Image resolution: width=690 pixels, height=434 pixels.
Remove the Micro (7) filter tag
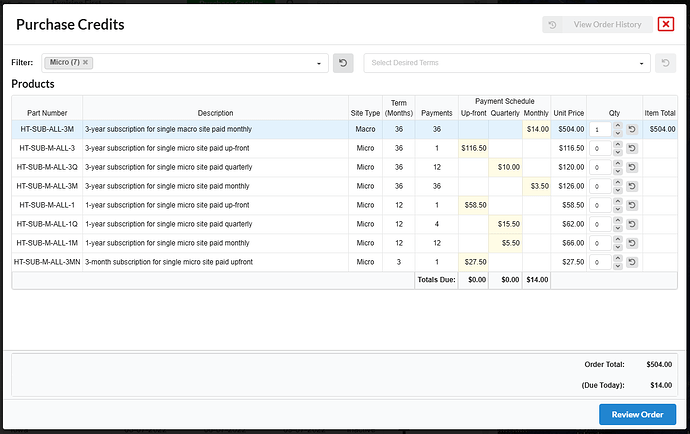86,62
